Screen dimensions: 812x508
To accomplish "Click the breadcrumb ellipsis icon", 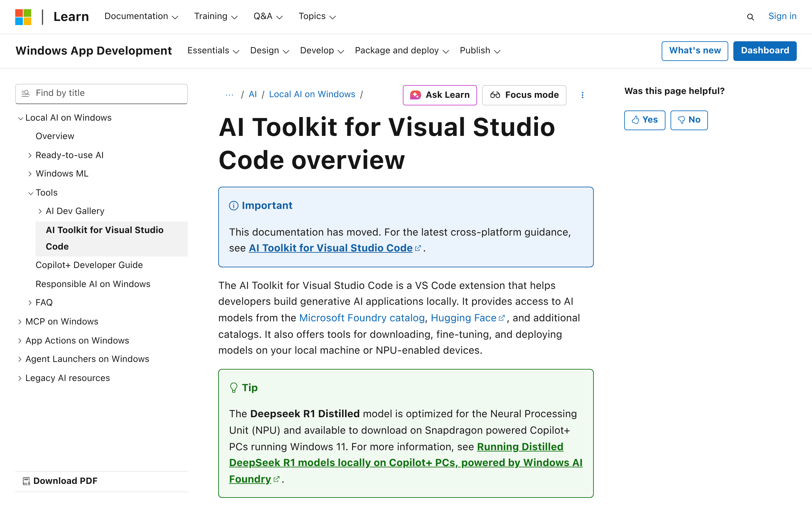I will click(x=230, y=95).
